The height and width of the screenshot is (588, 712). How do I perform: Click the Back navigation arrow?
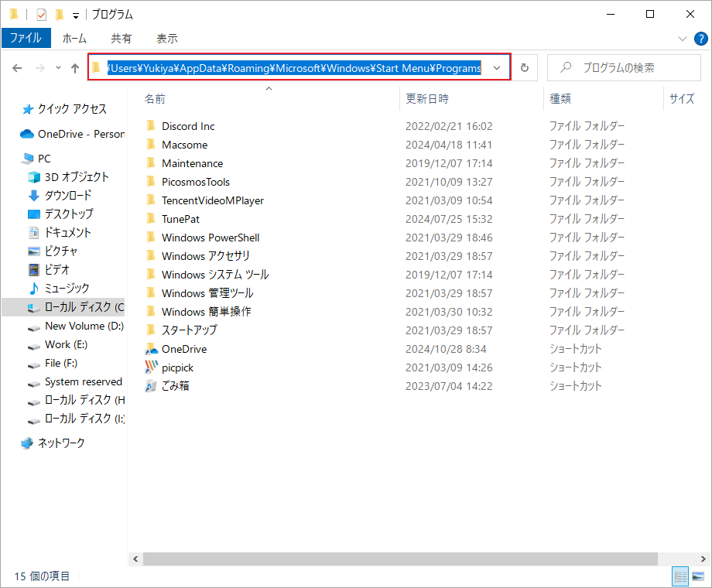[17, 68]
